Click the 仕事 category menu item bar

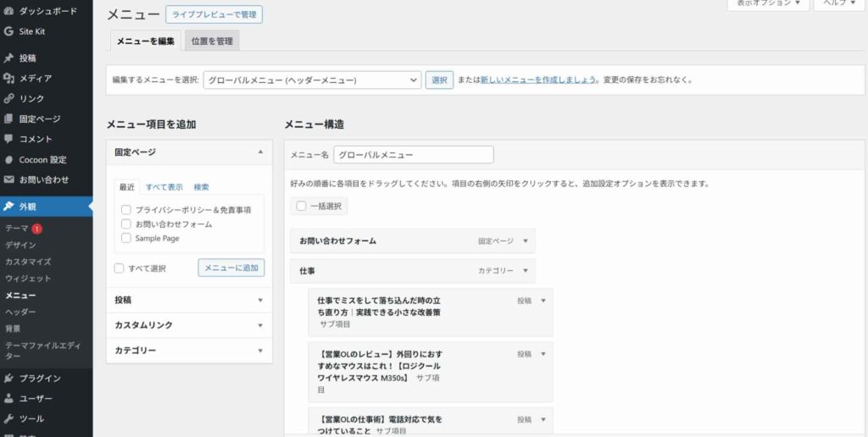(x=413, y=271)
